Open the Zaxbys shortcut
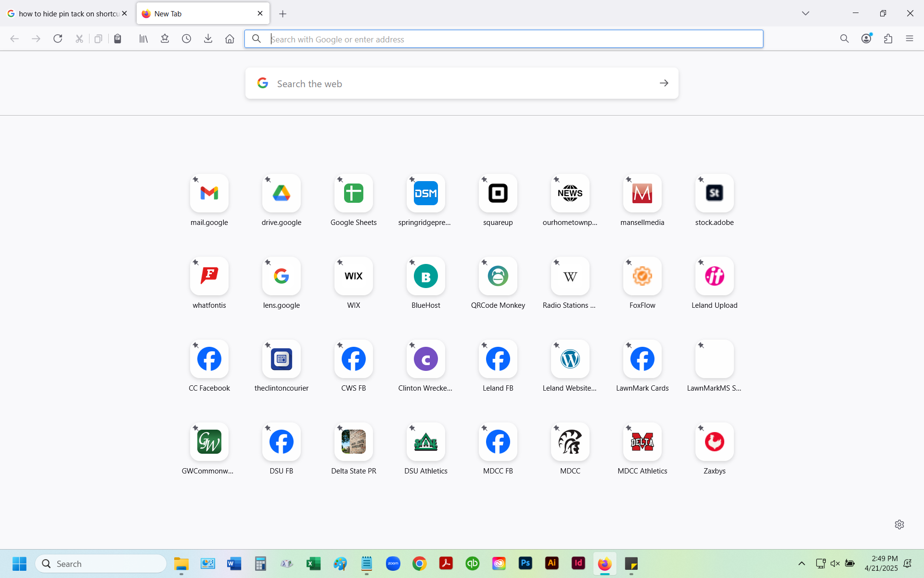The width and height of the screenshot is (924, 578). [x=715, y=442]
